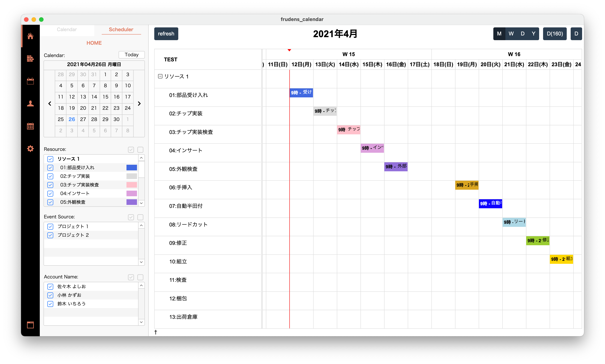
Task: Open the user profile icon in sidebar
Action: tap(30, 104)
